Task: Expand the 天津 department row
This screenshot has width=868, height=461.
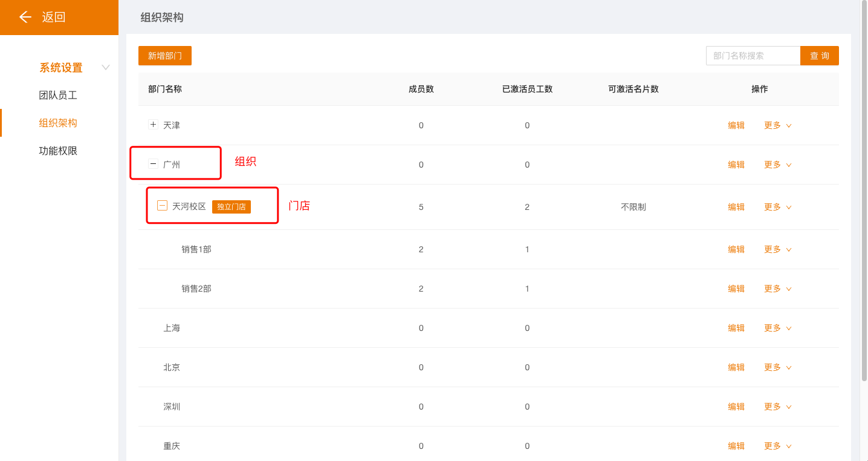Action: tap(153, 125)
